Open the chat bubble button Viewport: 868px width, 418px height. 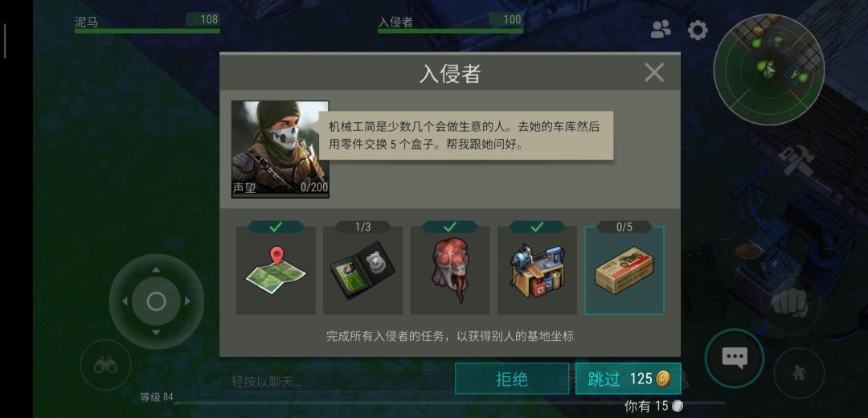(x=735, y=359)
